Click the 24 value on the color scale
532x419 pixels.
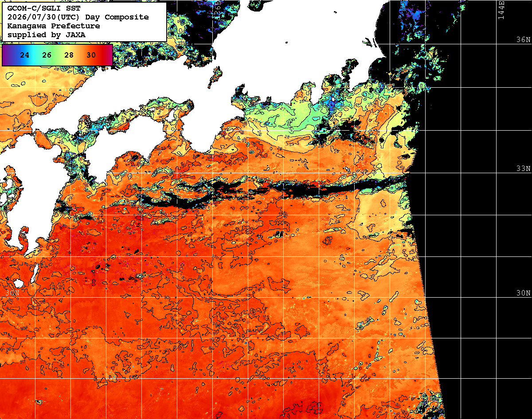[25, 55]
